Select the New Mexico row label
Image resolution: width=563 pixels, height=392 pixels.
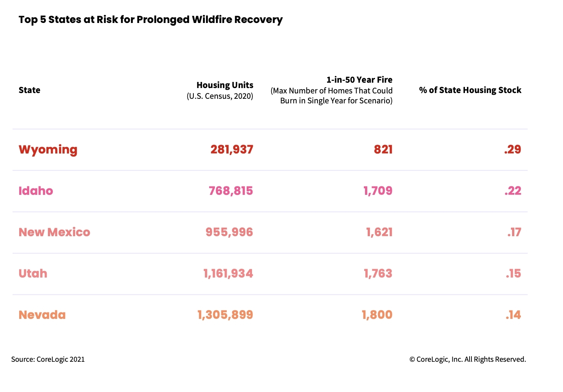54,232
